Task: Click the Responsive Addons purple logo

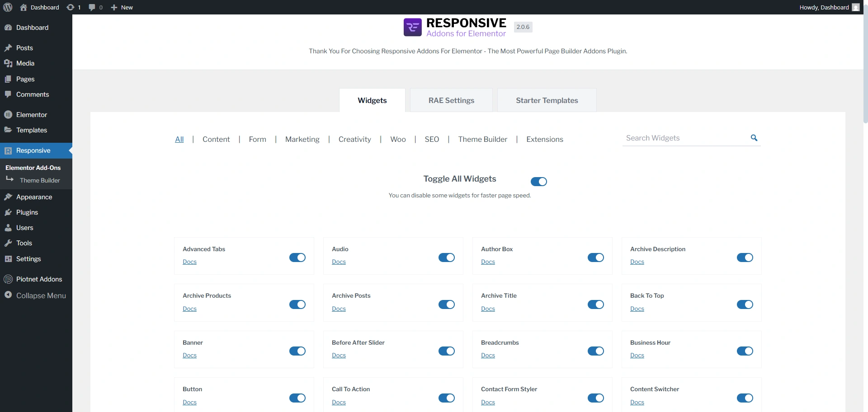Action: click(x=412, y=27)
